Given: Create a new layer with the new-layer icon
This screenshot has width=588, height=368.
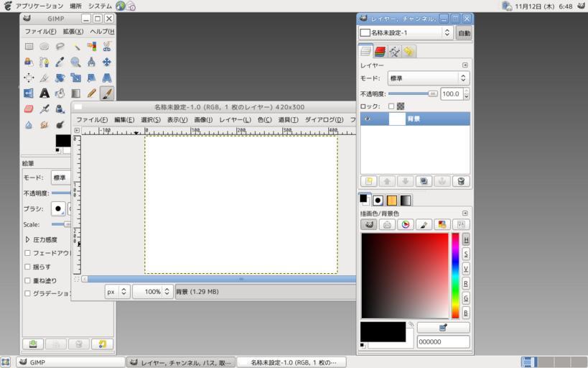Looking at the screenshot, I should [x=368, y=181].
